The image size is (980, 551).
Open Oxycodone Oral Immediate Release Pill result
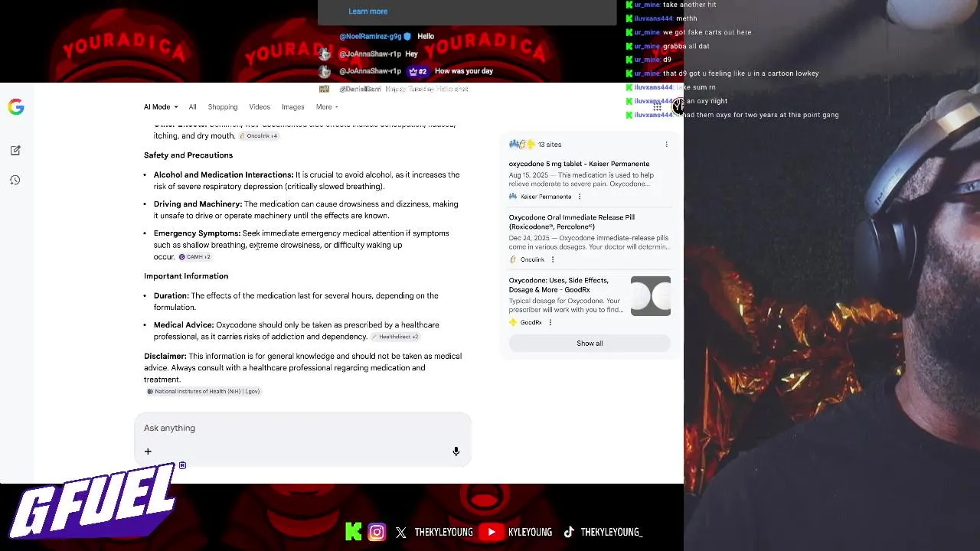(572, 222)
